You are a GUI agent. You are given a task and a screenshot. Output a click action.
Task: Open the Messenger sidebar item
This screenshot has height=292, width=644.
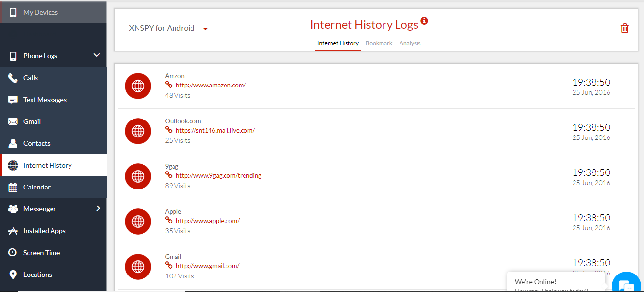pos(53,209)
